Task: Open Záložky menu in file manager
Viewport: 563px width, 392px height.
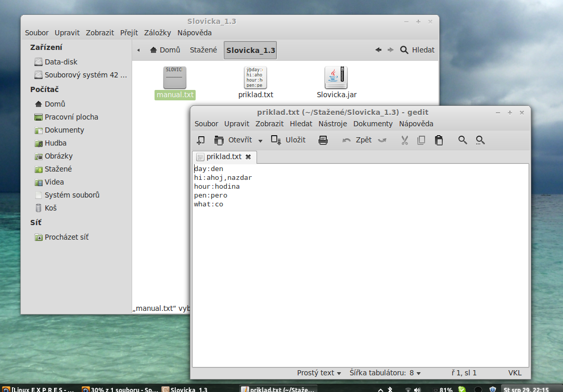Action: tap(157, 33)
